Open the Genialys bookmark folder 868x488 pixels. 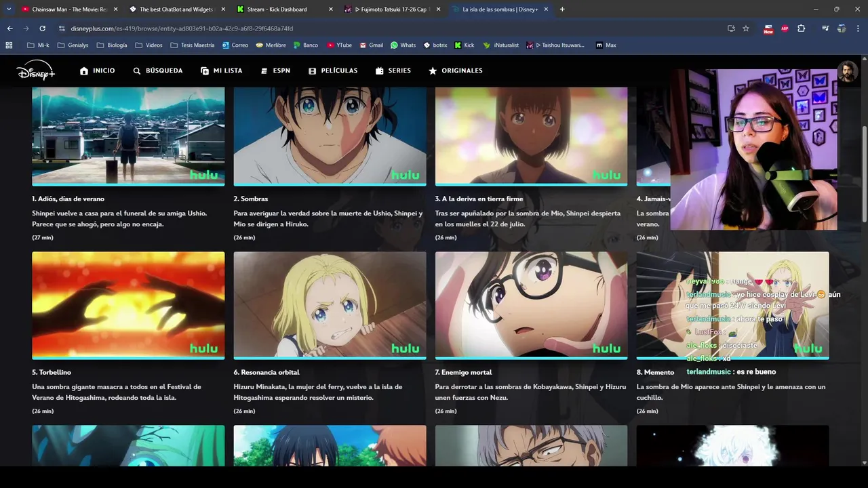(x=73, y=45)
